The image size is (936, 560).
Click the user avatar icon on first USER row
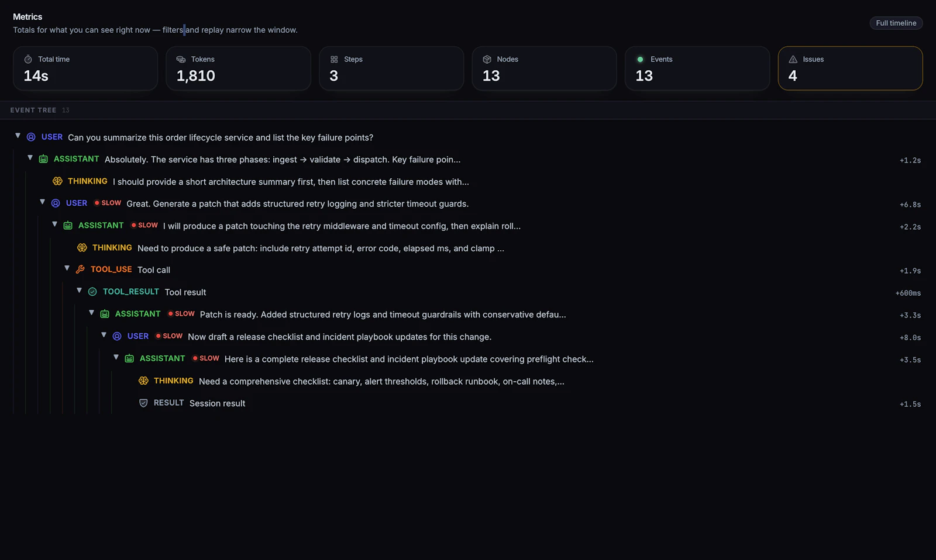pyautogui.click(x=30, y=136)
